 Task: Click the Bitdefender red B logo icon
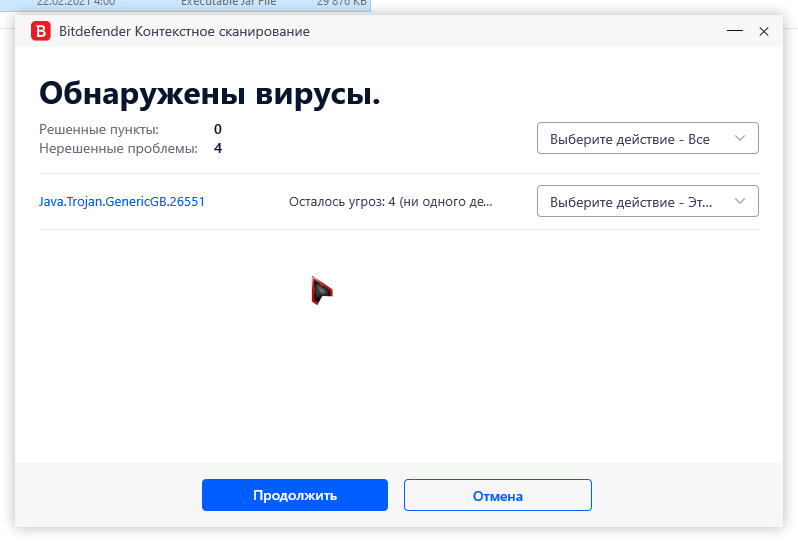(x=41, y=31)
